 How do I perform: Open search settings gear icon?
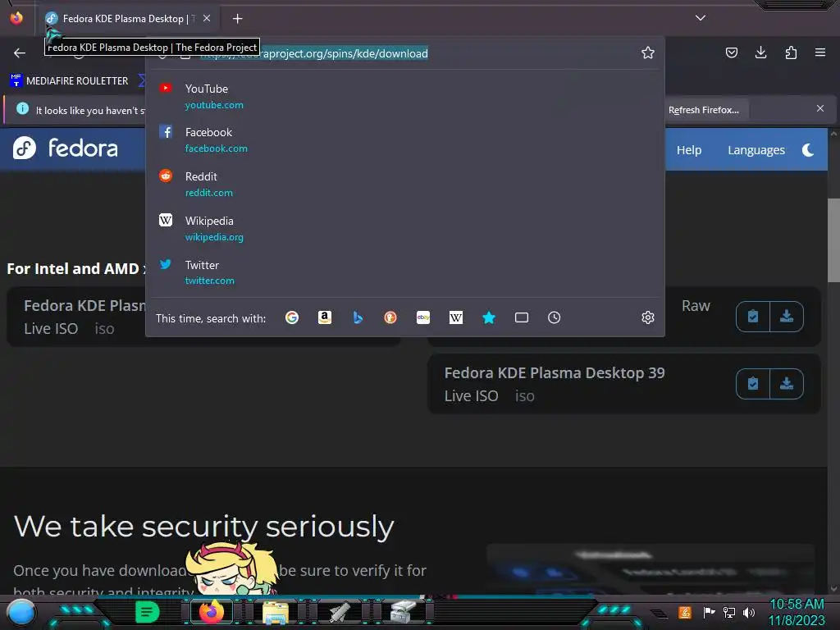pos(648,317)
